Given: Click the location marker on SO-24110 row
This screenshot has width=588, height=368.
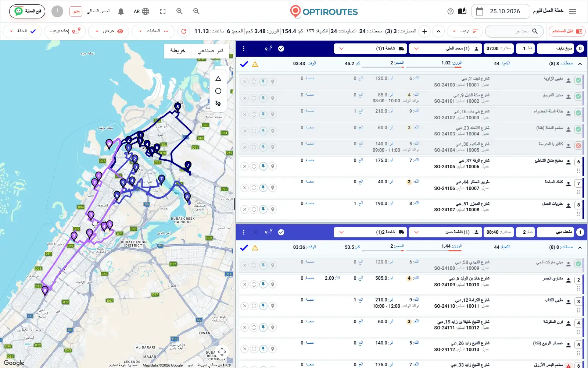Looking at the screenshot, I should [273, 306].
